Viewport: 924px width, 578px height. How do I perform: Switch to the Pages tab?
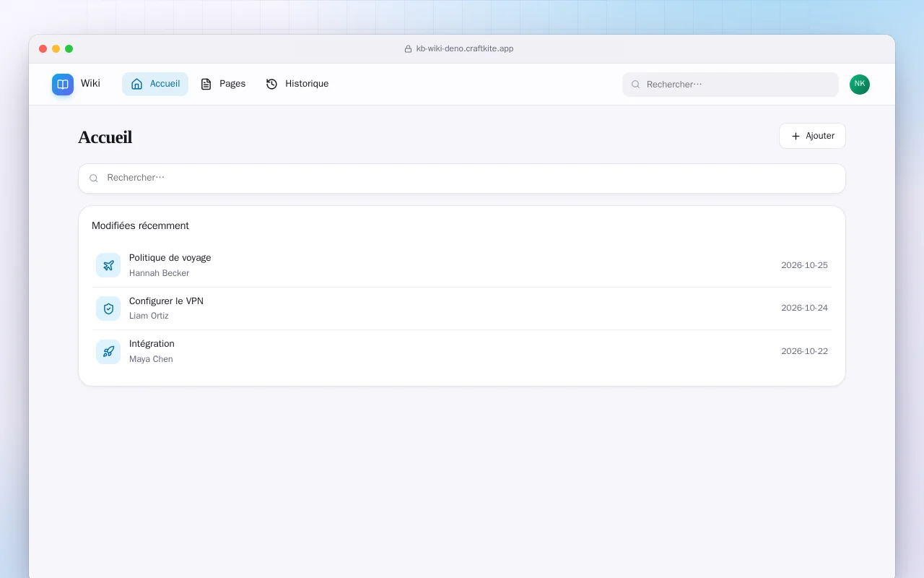[223, 84]
